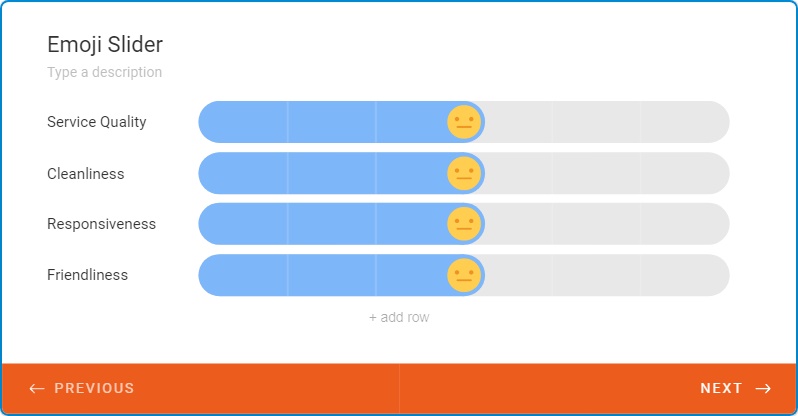Screen dimensions: 798x416
Task: Click the Responsiveness emoji face handle
Action: click(464, 224)
